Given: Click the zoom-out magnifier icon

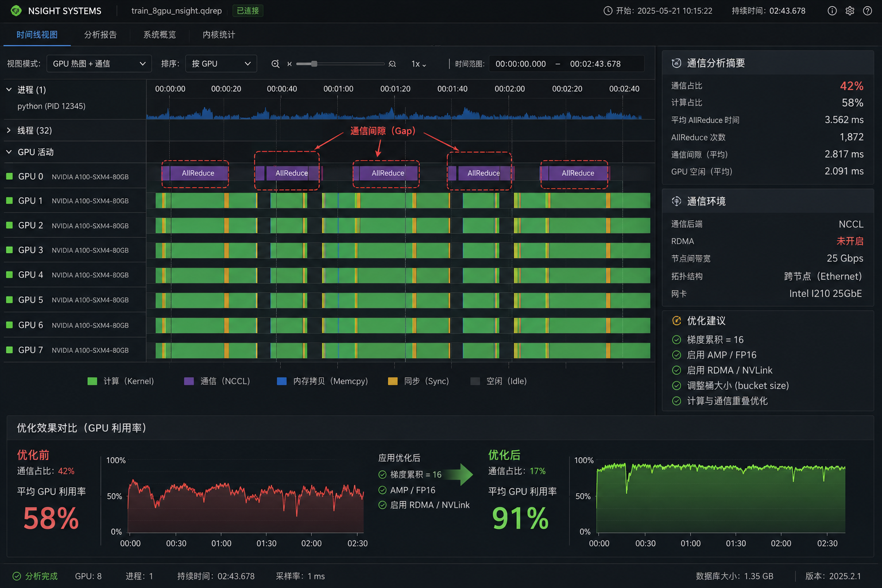Looking at the screenshot, I should point(276,64).
